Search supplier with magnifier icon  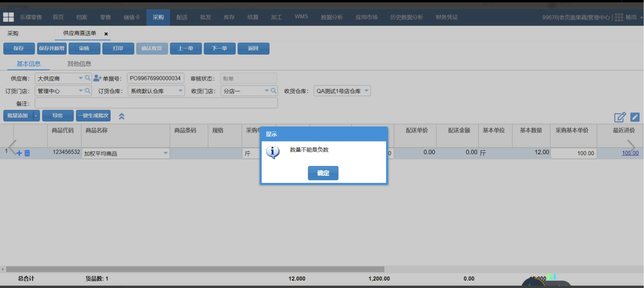[87, 78]
